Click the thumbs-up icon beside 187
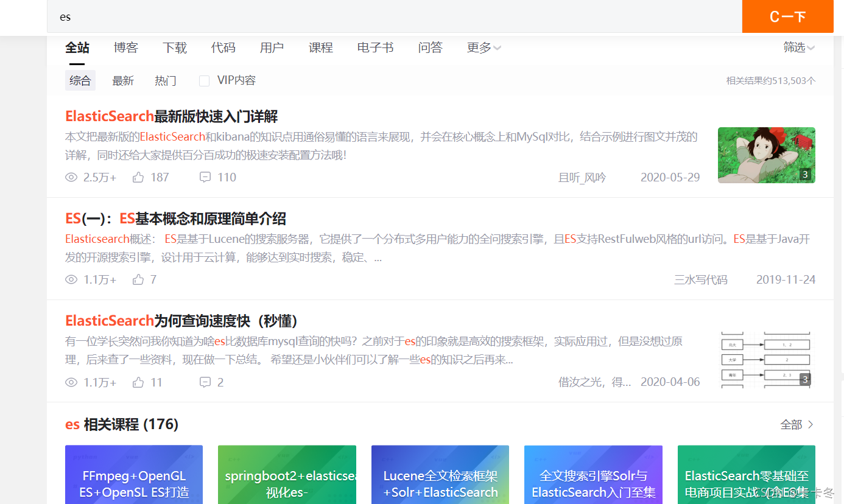The width and height of the screenshot is (844, 504). (138, 177)
